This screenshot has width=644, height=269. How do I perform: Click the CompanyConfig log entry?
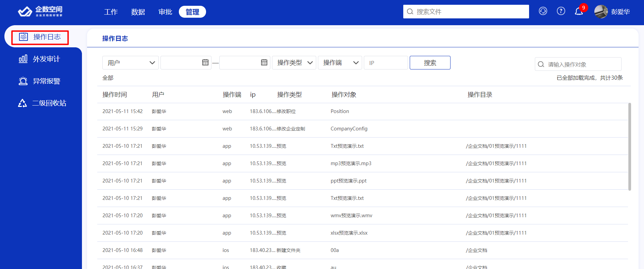(349, 129)
